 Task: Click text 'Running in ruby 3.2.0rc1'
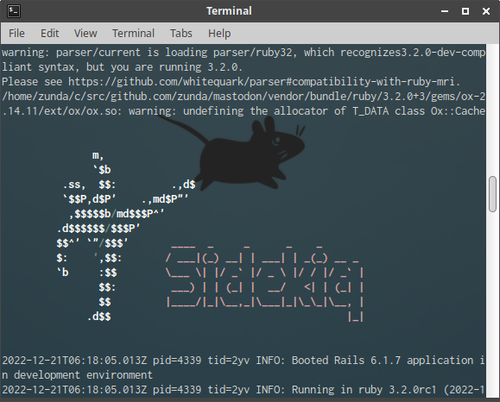(x=364, y=390)
